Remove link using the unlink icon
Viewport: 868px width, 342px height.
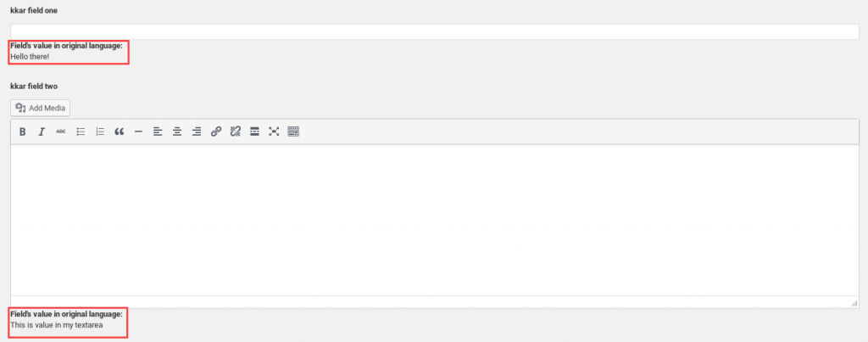tap(236, 132)
